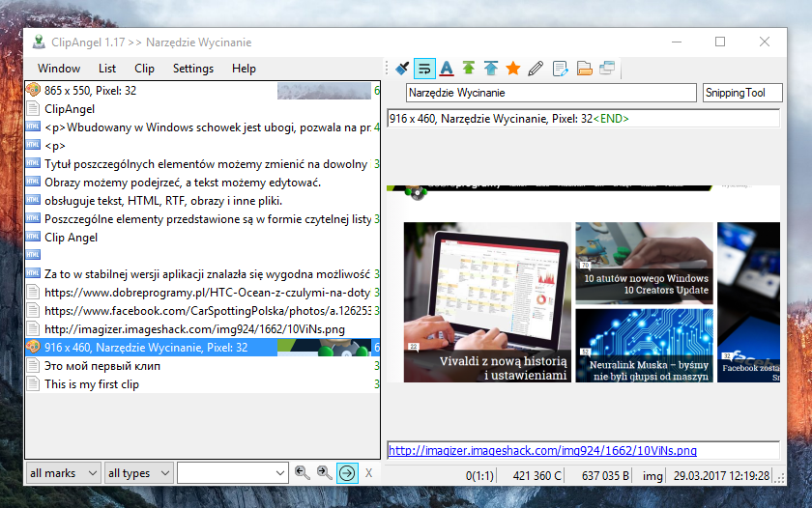Click the text formatting letter A icon
Viewport: 812px width, 508px height.
click(x=447, y=69)
